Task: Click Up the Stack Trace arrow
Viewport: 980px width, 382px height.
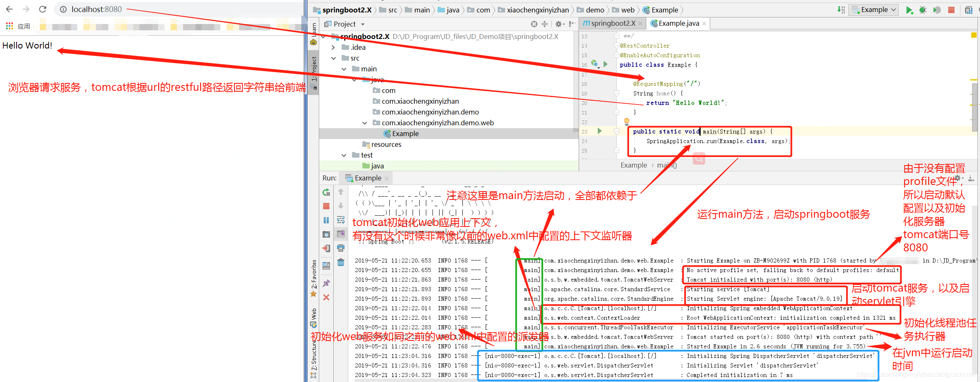Action: point(341,192)
